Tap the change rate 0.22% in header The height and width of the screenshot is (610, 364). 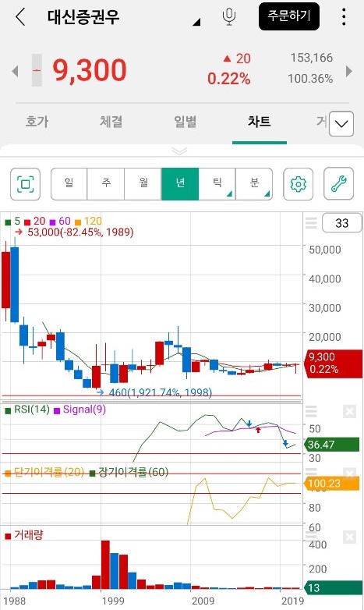click(x=228, y=79)
